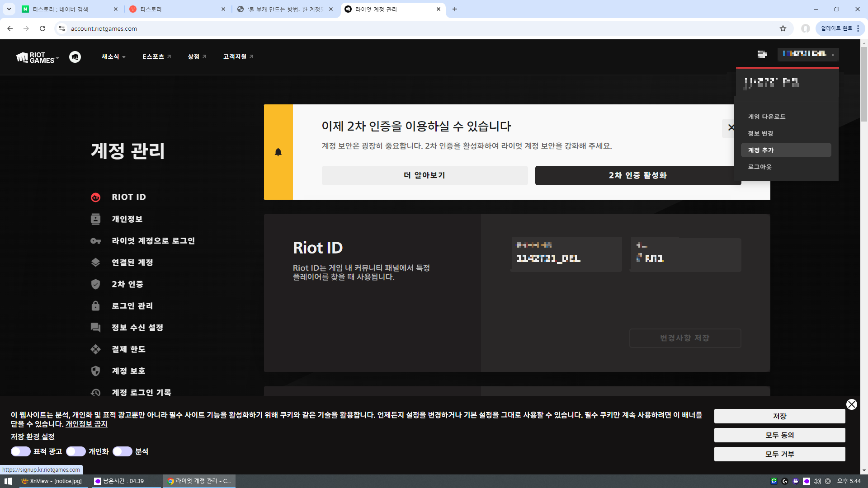Open the Windows Start menu
This screenshot has height=488, width=868.
pyautogui.click(x=8, y=481)
